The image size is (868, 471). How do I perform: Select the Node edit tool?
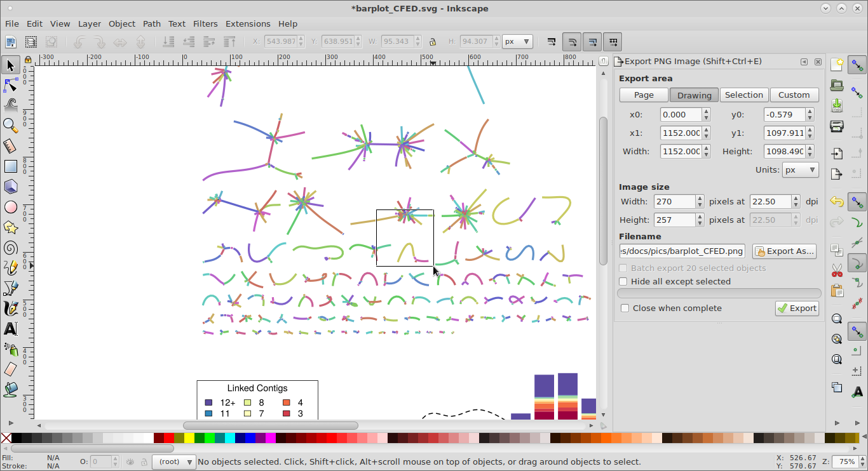point(10,84)
